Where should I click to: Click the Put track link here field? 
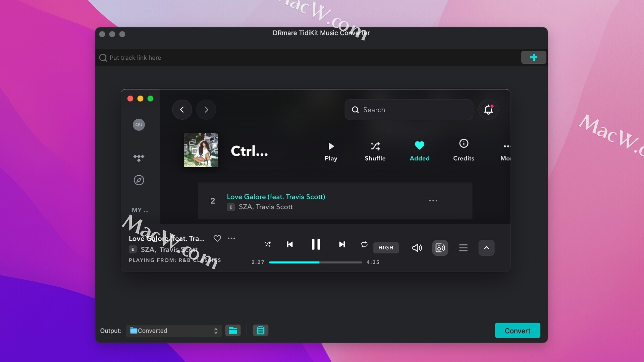[309, 58]
